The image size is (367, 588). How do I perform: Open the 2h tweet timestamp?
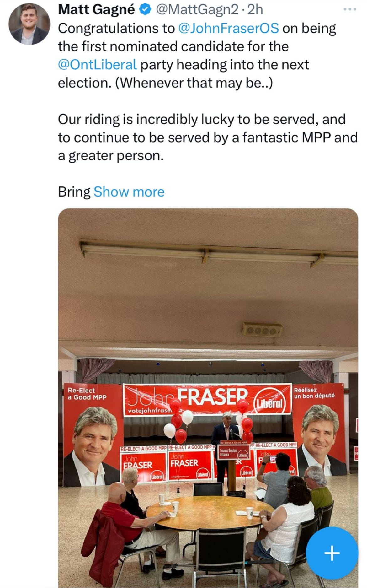(x=255, y=10)
